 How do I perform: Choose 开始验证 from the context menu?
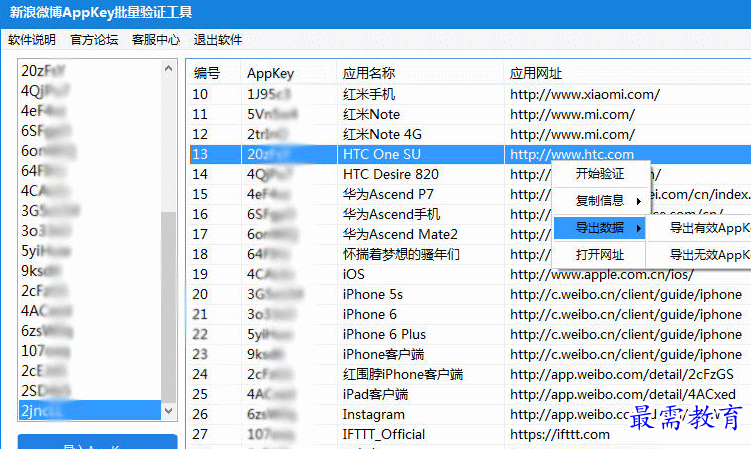600,173
